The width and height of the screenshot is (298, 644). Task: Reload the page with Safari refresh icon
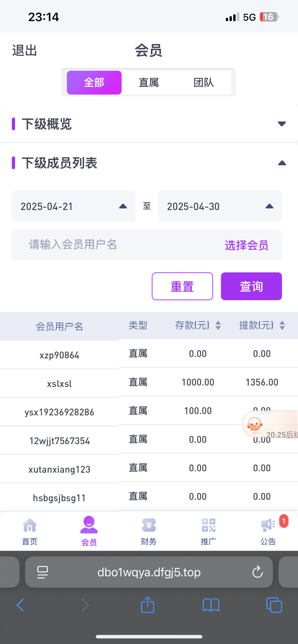click(x=257, y=572)
